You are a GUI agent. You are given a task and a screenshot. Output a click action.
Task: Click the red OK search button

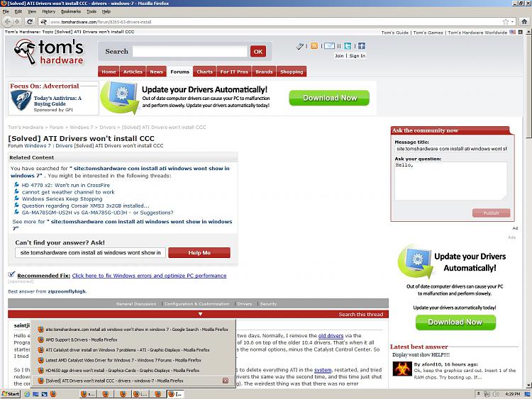pos(258,52)
